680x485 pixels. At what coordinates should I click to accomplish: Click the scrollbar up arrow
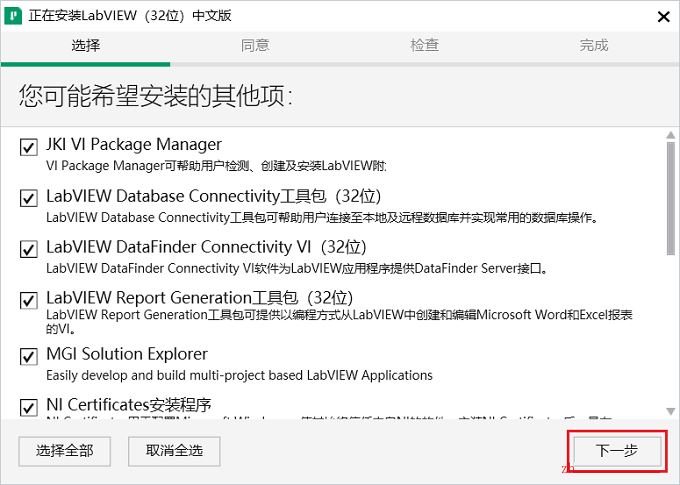coord(671,134)
